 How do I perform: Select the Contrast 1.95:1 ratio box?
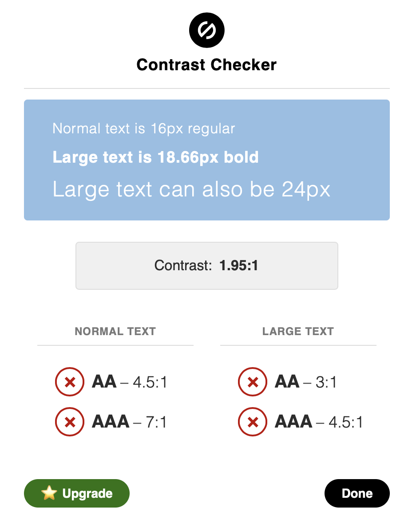coord(207,266)
